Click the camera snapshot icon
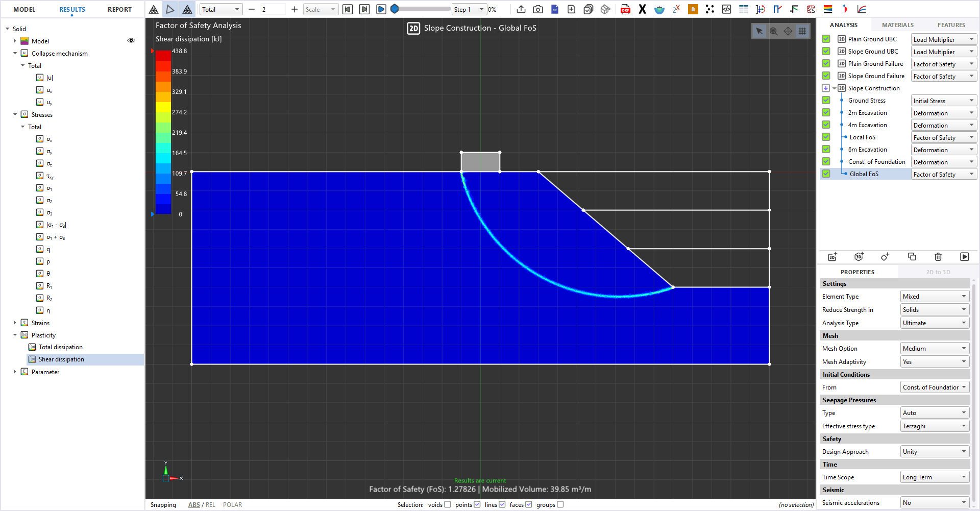980x511 pixels. point(538,9)
